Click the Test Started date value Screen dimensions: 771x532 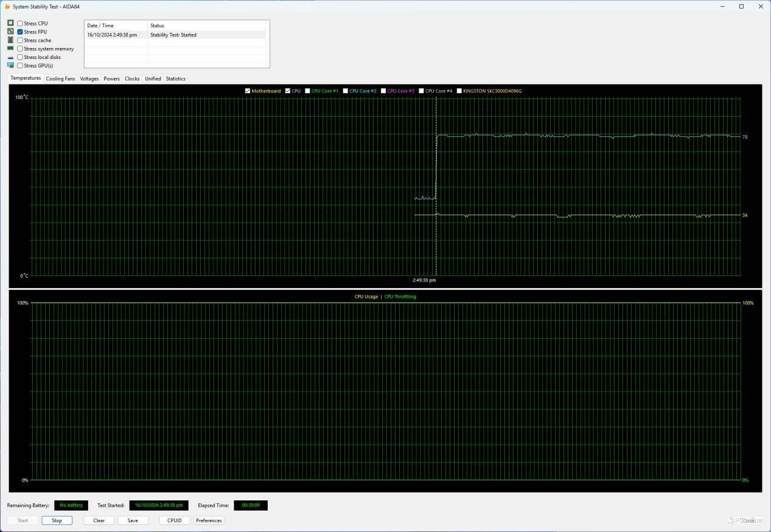(x=159, y=505)
